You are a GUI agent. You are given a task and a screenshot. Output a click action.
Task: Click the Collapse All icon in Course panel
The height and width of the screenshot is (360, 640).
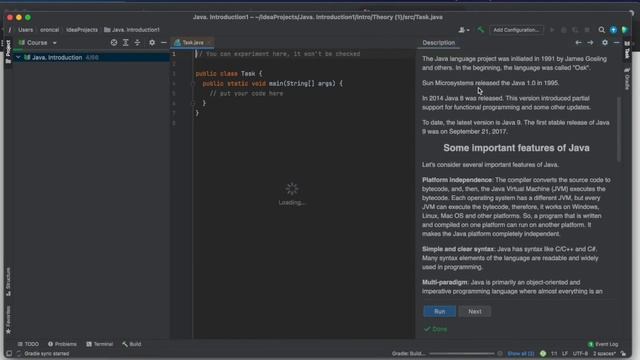tap(137, 42)
